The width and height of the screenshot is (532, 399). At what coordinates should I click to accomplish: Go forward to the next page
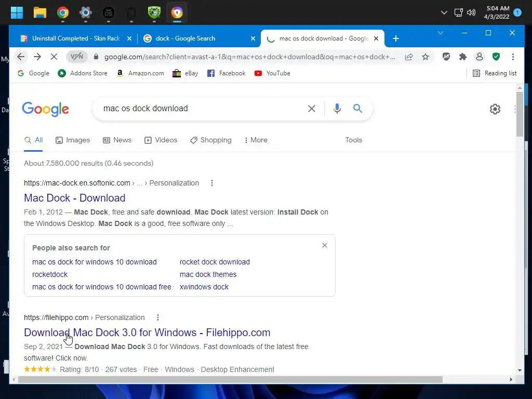(37, 57)
